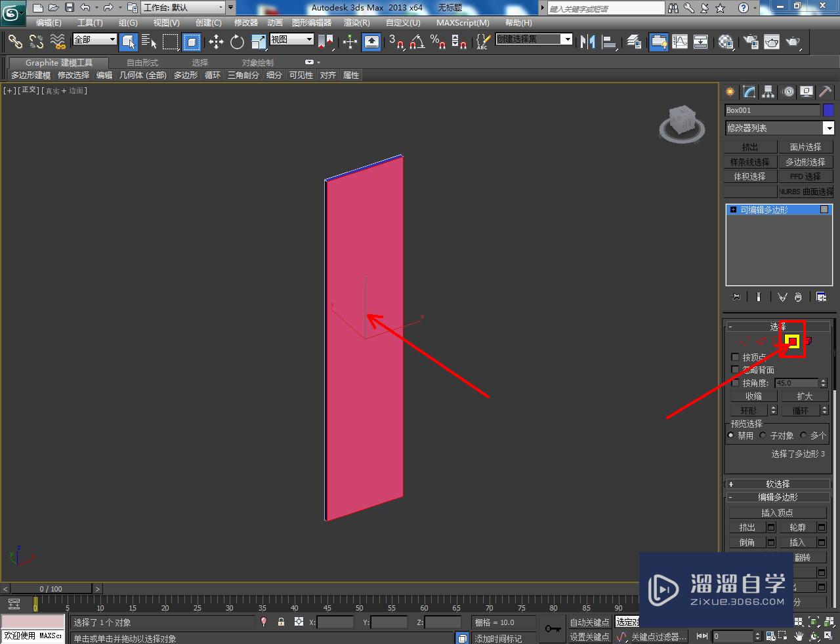Image resolution: width=840 pixels, height=644 pixels.
Task: Activate Select and Move tool
Action: coord(216,42)
